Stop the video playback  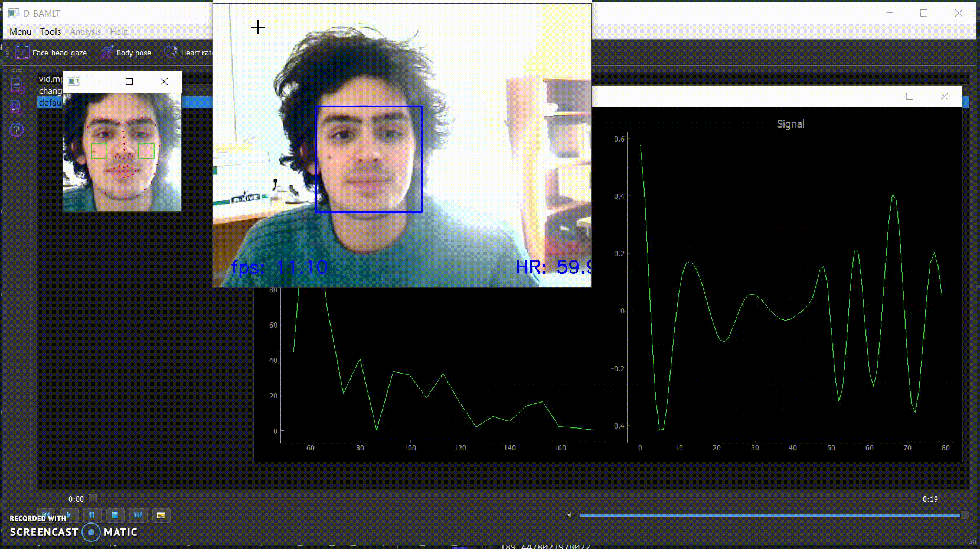[x=115, y=515]
